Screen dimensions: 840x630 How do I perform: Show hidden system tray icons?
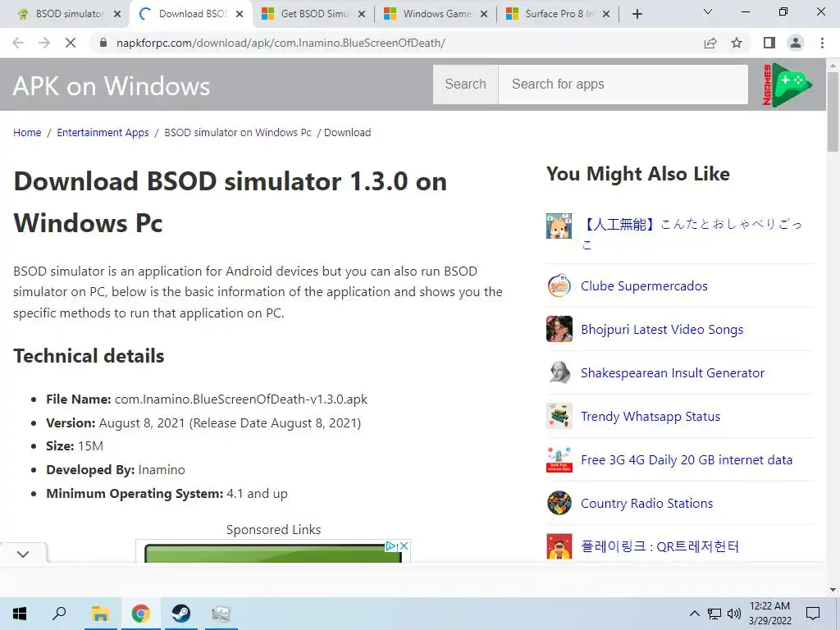(x=694, y=614)
